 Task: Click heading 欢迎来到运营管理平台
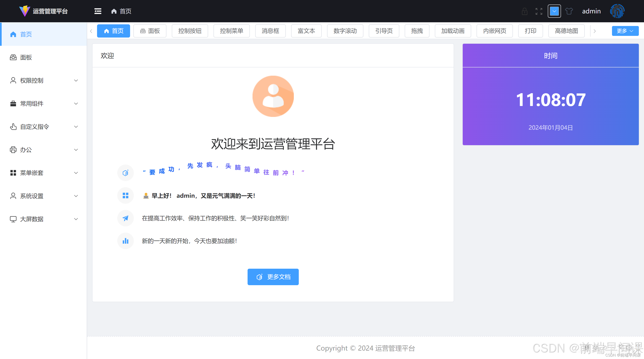[273, 144]
